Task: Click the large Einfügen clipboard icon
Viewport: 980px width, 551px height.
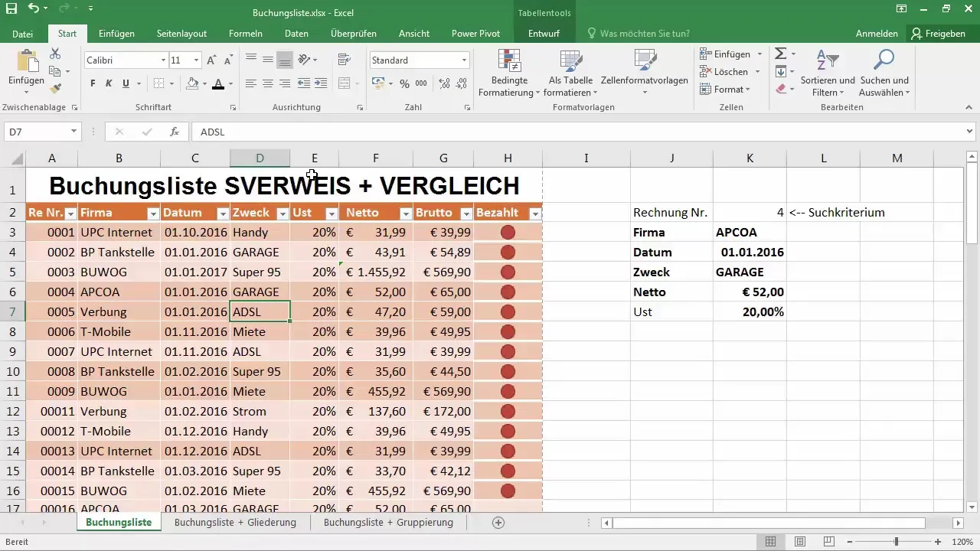Action: point(26,62)
